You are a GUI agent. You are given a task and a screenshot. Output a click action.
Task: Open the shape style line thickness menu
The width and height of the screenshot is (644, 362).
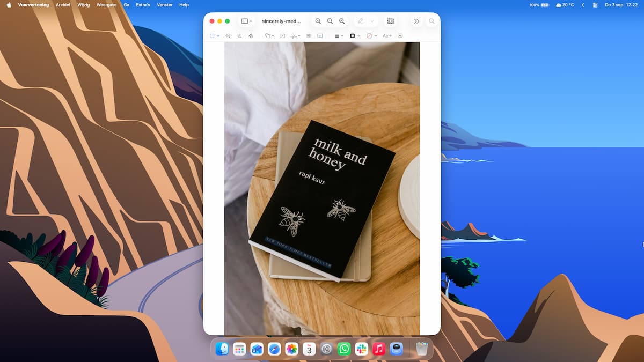coord(339,36)
